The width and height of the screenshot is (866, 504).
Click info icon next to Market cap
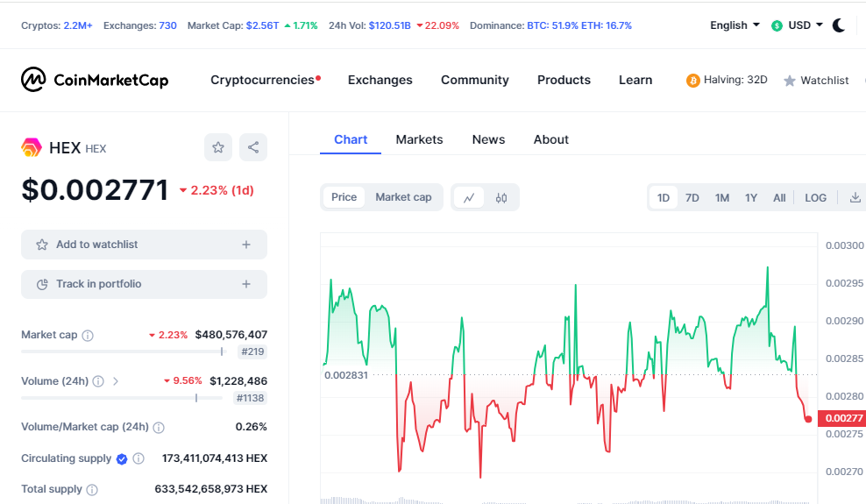point(88,336)
